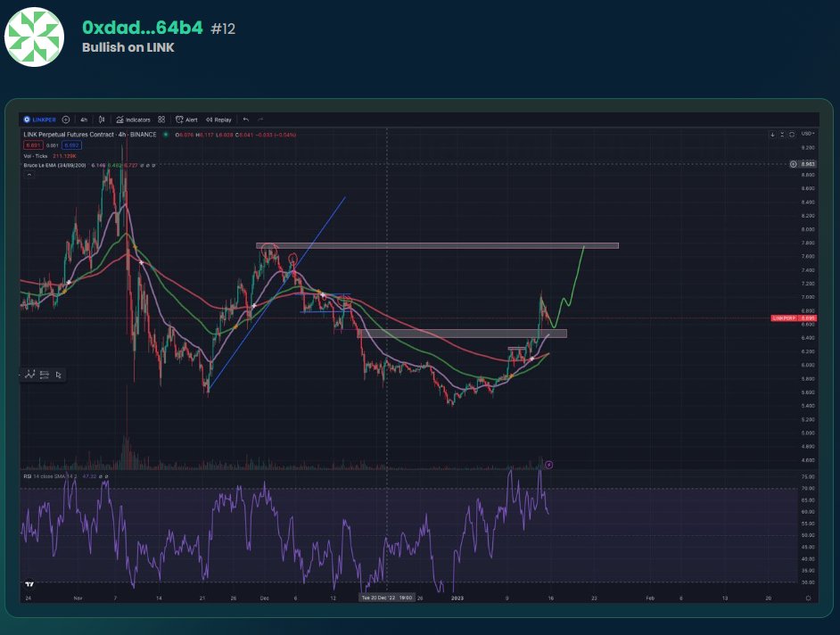The image size is (840, 635).
Task: Click the download arrow icon near USD
Action: pyautogui.click(x=772, y=134)
